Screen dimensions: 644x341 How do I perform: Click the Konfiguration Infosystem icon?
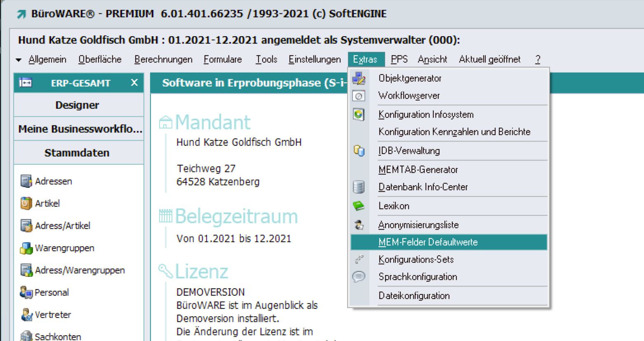[x=359, y=114]
